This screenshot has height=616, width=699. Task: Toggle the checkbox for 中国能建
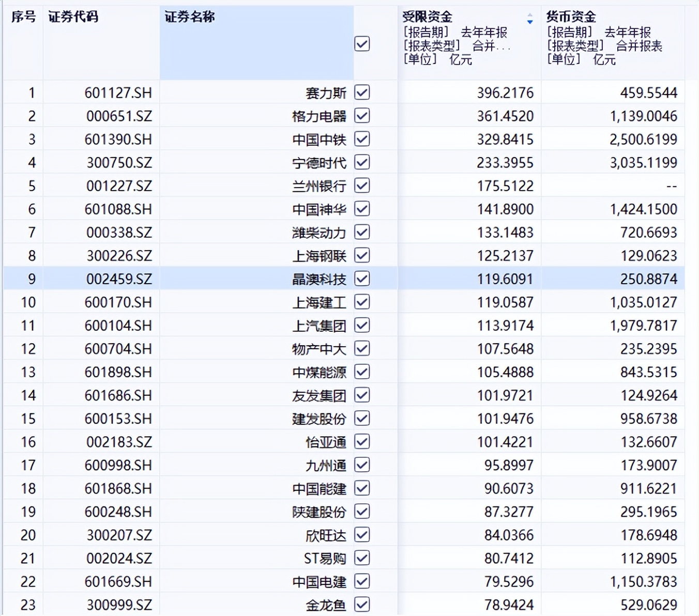click(x=362, y=488)
